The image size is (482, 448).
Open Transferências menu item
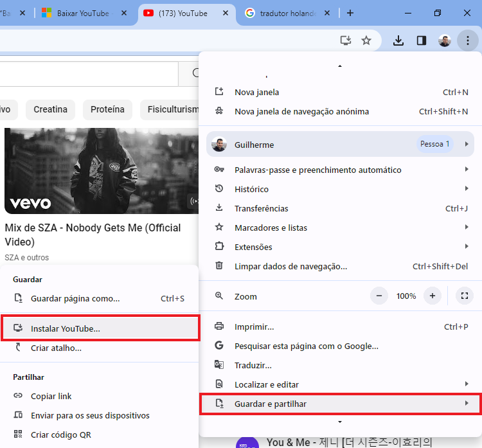[340, 208]
